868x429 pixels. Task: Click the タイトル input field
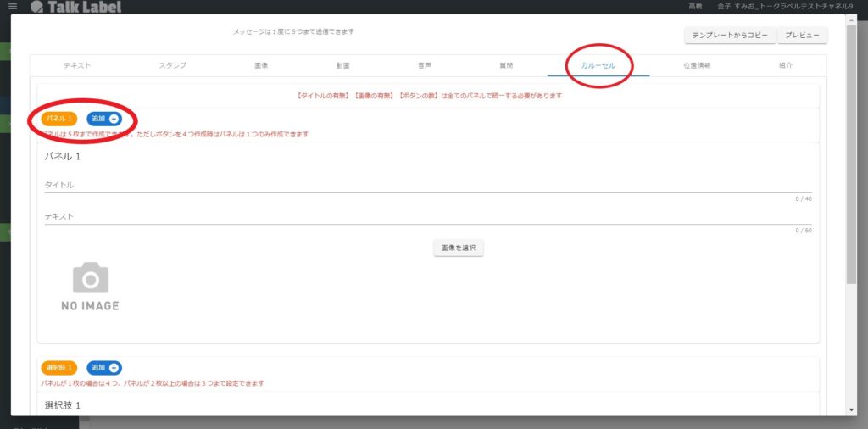coord(428,185)
